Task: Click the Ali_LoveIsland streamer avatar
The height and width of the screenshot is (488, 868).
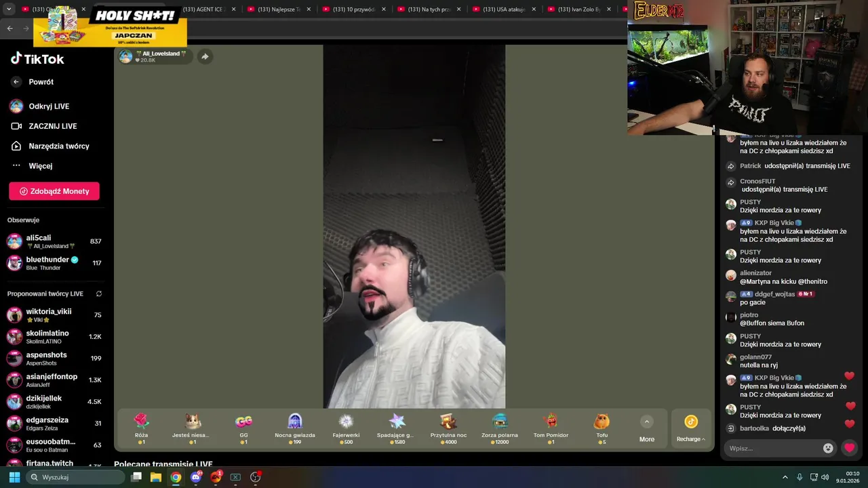Action: pyautogui.click(x=125, y=56)
